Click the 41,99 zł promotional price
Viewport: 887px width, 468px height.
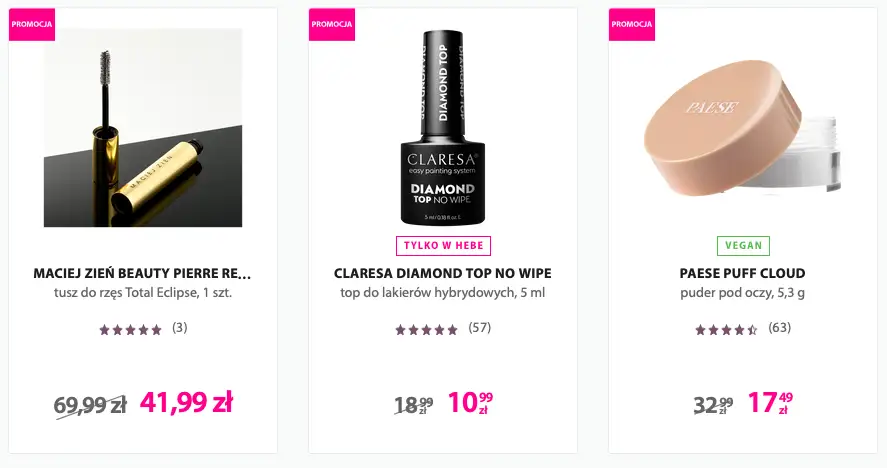(x=186, y=403)
